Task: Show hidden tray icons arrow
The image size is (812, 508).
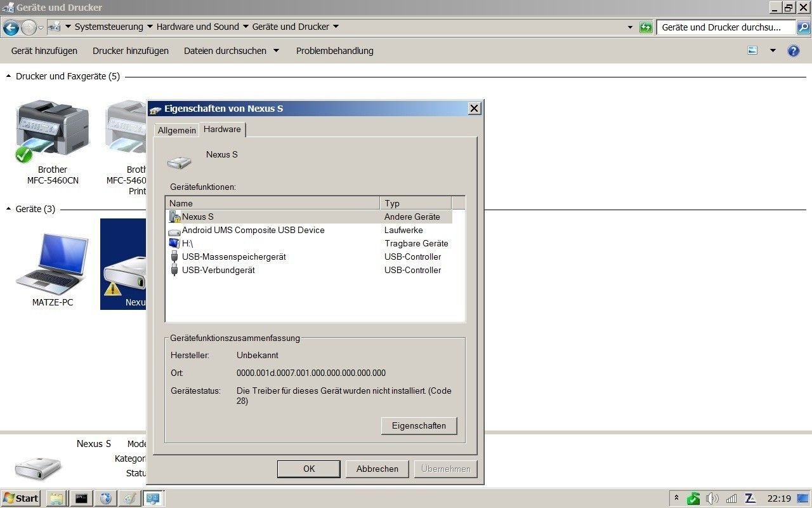Action: pos(677,498)
